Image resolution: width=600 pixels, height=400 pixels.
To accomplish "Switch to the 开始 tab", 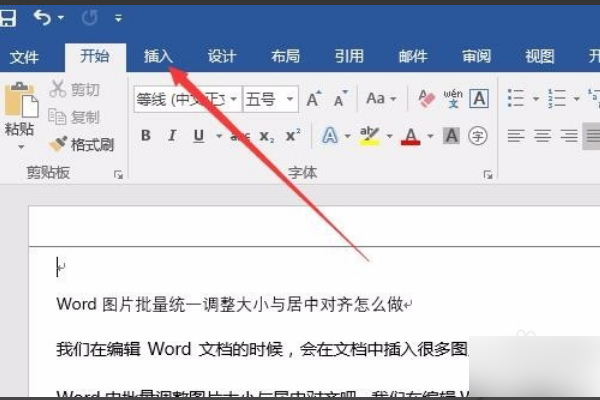I will coord(95,56).
